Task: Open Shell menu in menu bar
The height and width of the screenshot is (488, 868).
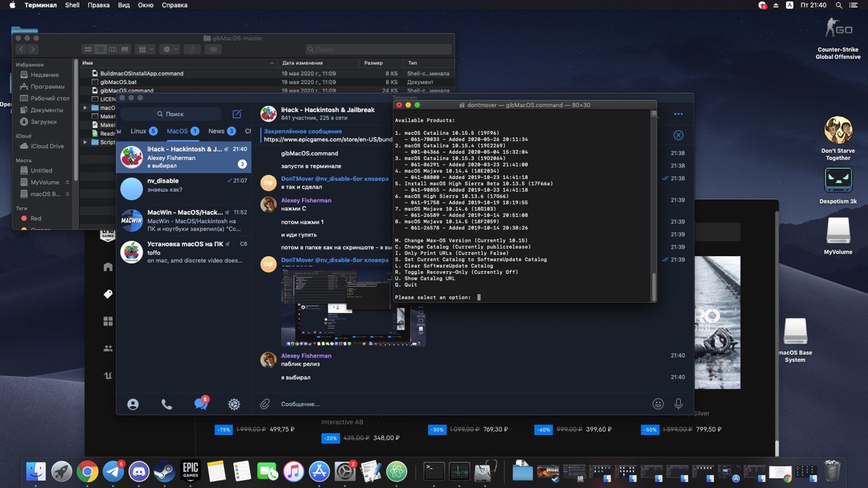Action: pos(73,5)
